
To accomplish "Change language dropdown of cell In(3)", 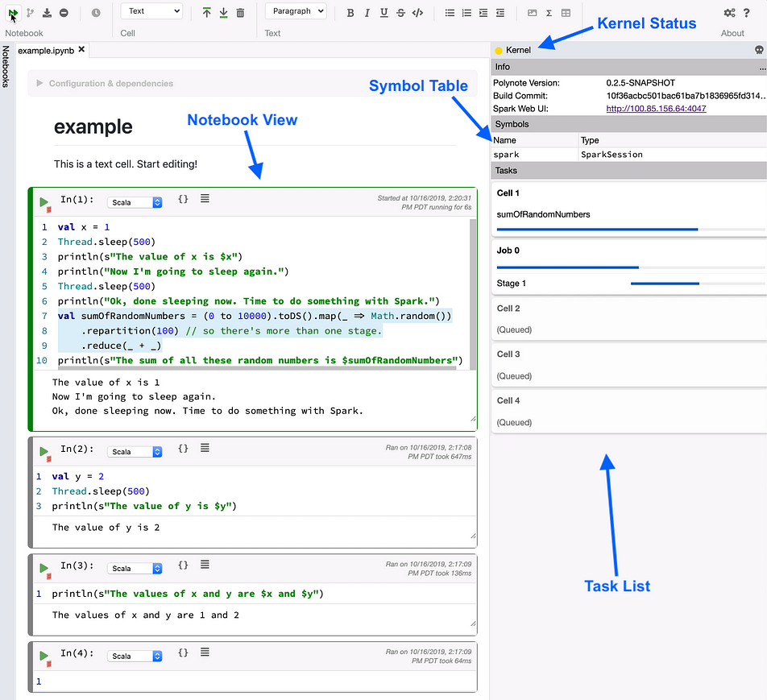I will tap(135, 569).
